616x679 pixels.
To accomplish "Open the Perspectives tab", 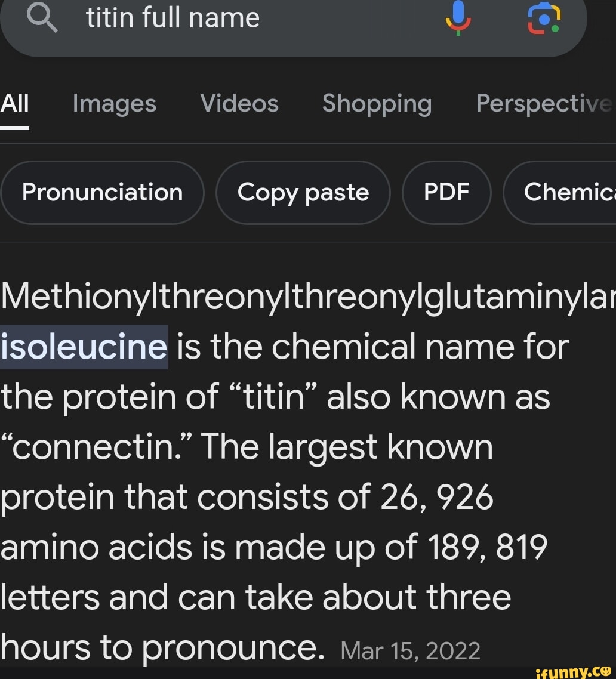I will (543, 104).
